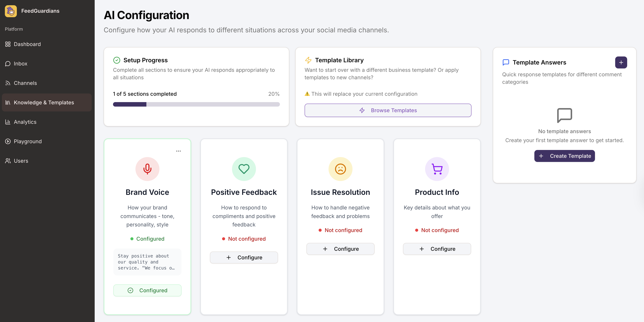Click the setup progress bar

tap(196, 104)
